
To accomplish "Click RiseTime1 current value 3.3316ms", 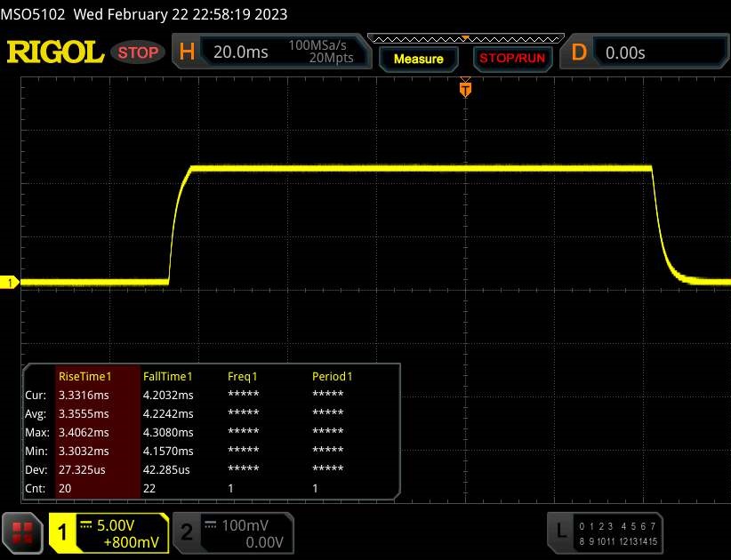I will pos(84,395).
